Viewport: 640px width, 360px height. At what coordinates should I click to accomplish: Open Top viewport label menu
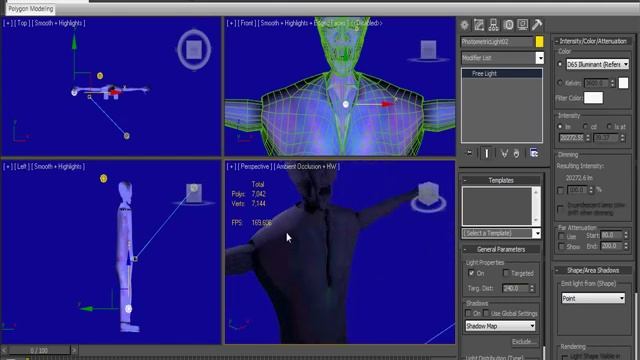point(22,23)
